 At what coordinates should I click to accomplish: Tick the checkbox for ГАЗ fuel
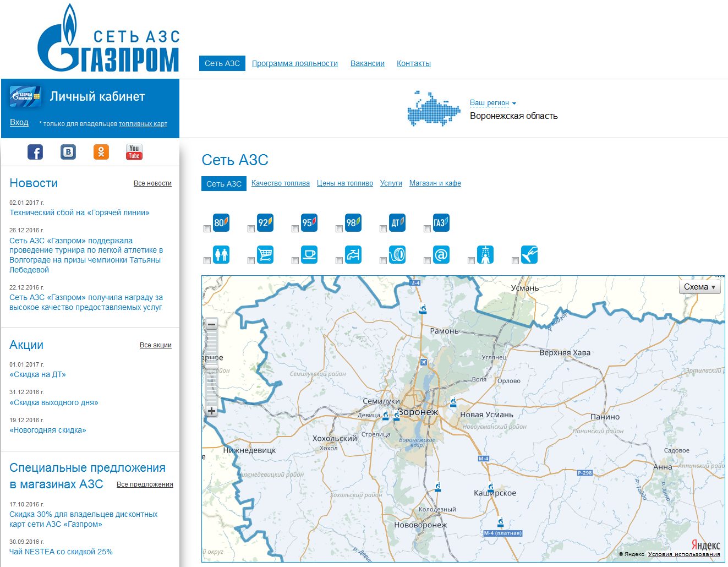click(427, 228)
